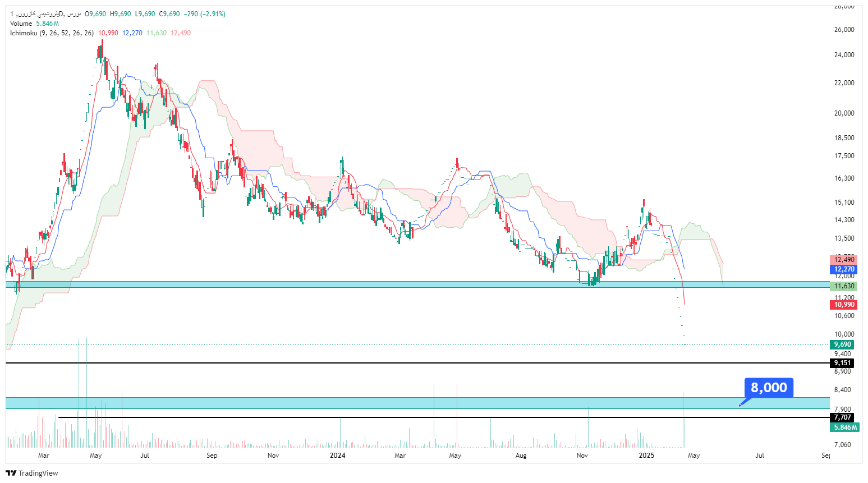Viewport: 868px width, 483px height.
Task: Click the pink 12,490 axis label
Action: click(x=844, y=259)
